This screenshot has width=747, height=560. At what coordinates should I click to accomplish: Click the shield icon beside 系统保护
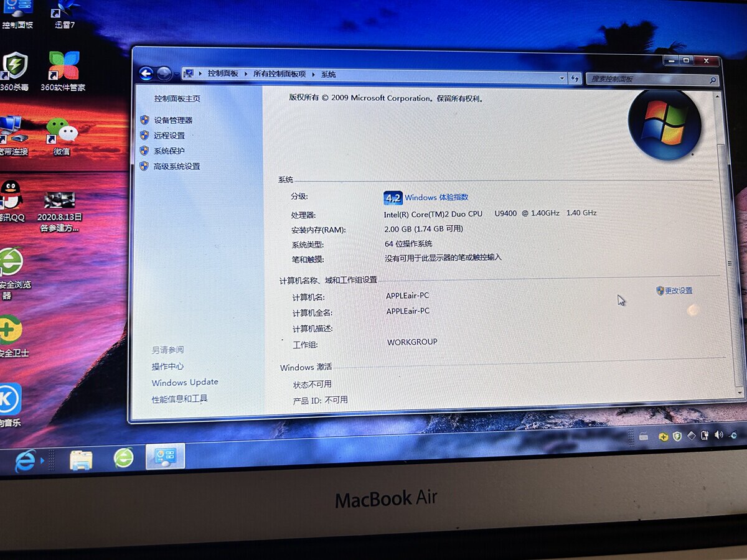tap(144, 150)
